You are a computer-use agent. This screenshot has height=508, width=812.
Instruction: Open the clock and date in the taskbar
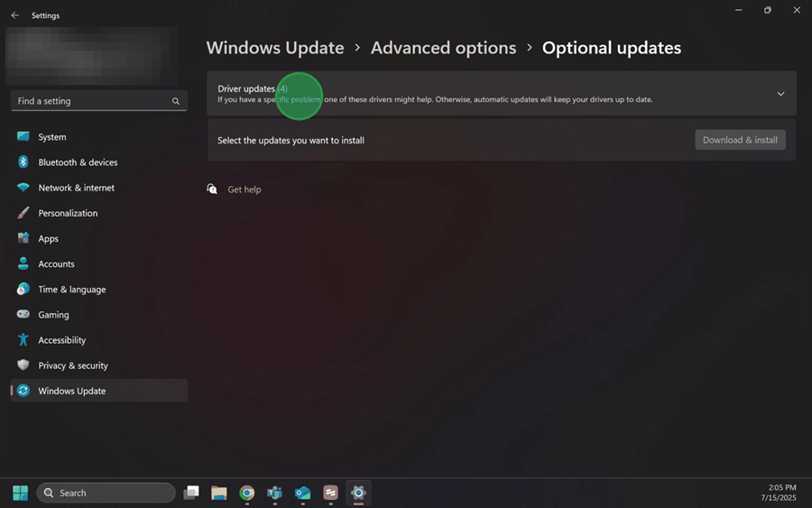[777, 493]
